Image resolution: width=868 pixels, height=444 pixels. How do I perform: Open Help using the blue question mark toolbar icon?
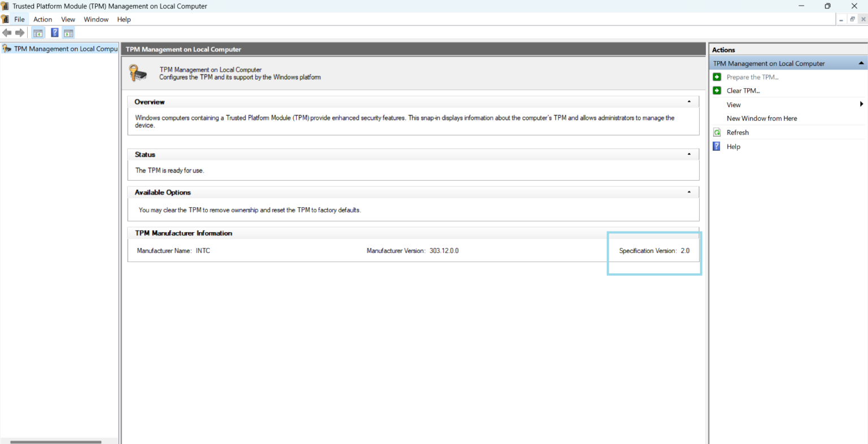point(54,32)
